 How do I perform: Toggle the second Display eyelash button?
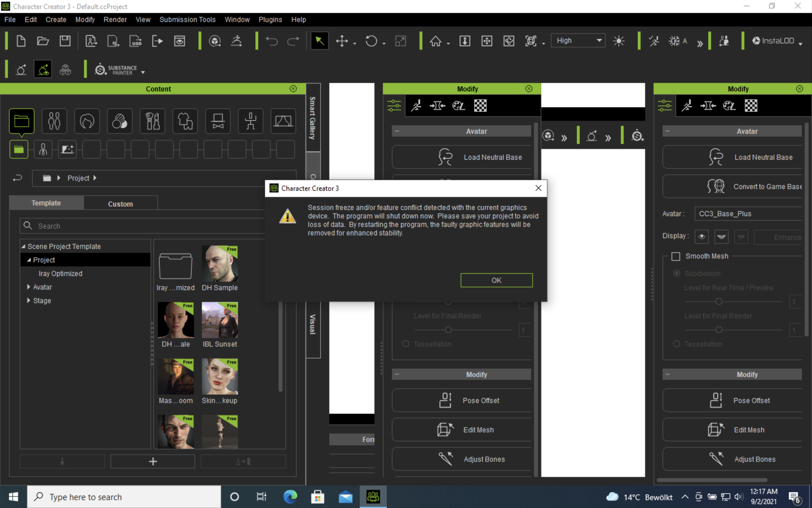(x=721, y=237)
